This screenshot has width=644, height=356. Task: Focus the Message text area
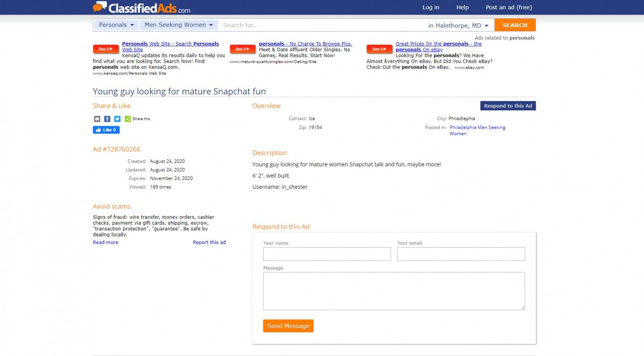394,291
